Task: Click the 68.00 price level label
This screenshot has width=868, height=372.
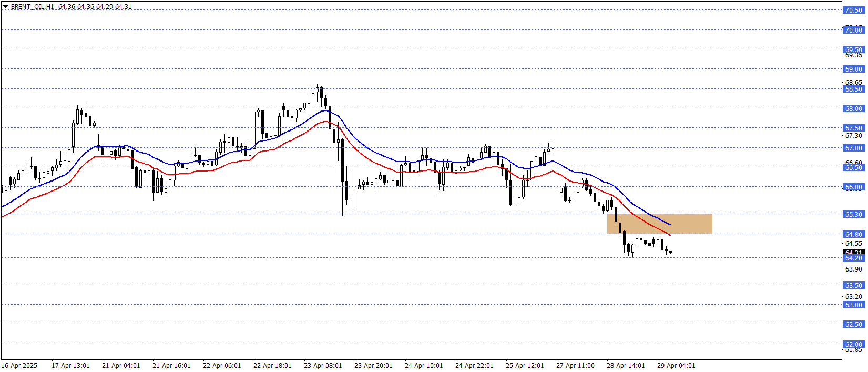Action: pyautogui.click(x=854, y=108)
